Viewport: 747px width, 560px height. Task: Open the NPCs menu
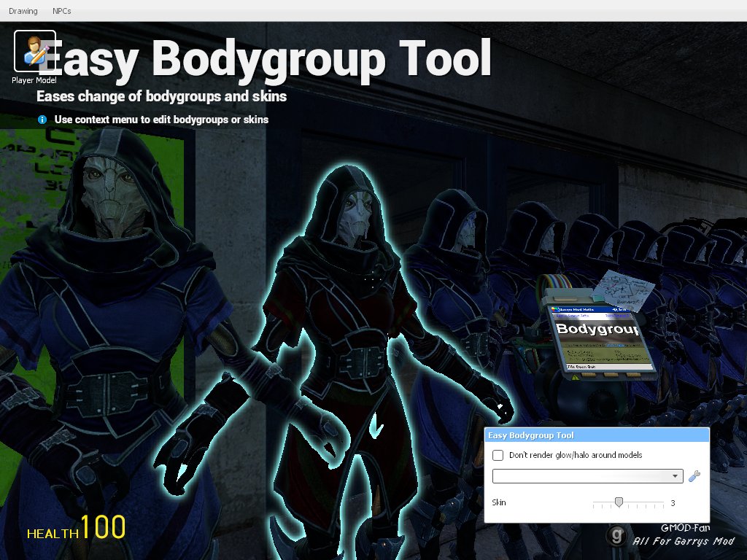[x=62, y=11]
